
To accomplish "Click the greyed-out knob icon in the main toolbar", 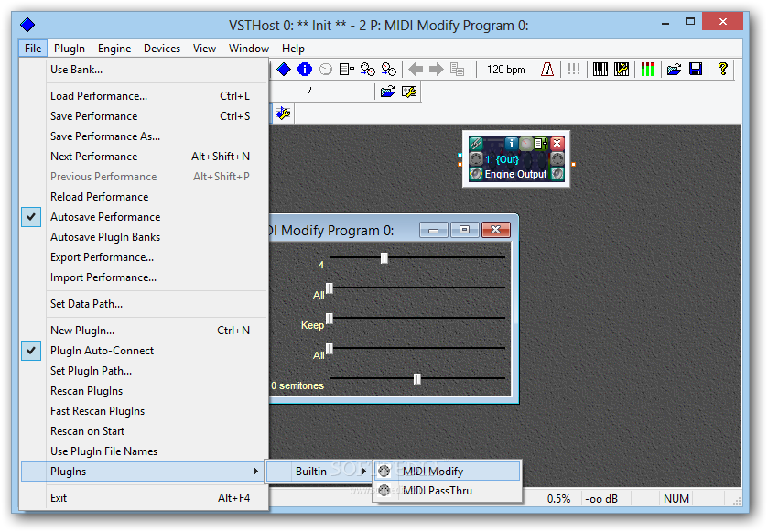I will 326,70.
